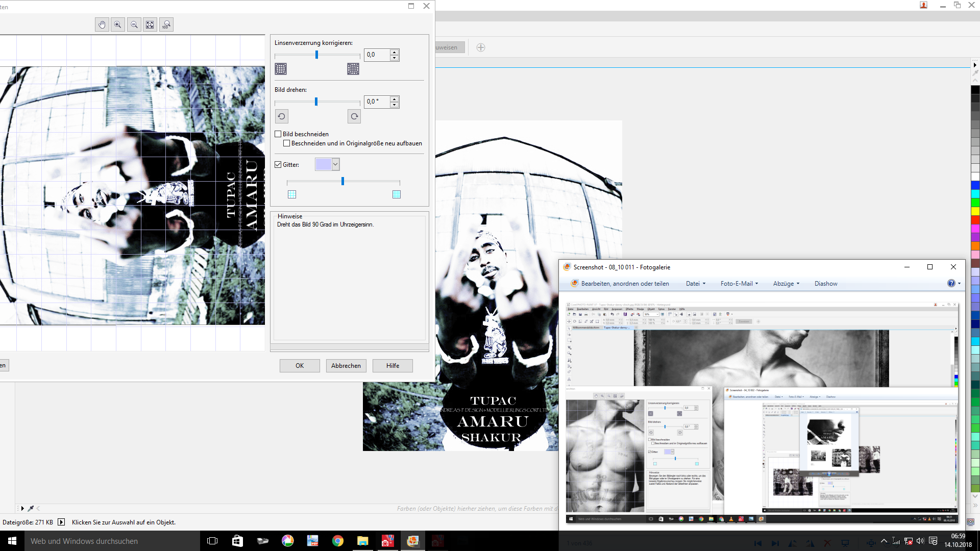Select the black swatch in color palette

975,90
